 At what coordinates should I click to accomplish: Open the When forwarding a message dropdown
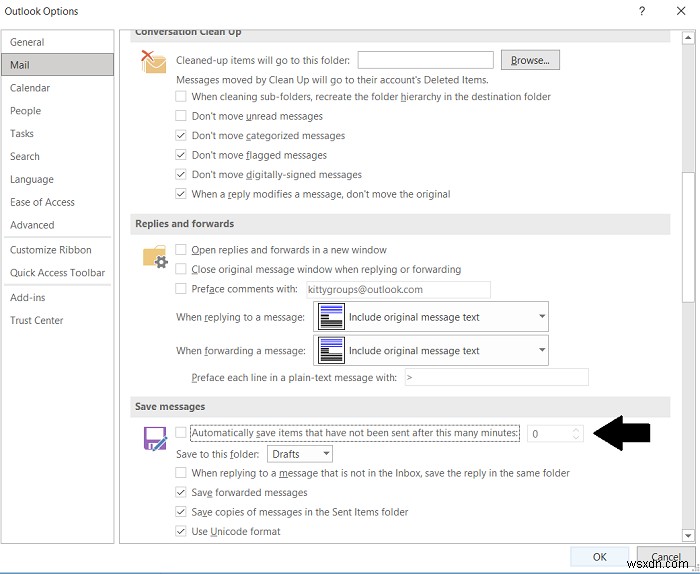pos(431,350)
